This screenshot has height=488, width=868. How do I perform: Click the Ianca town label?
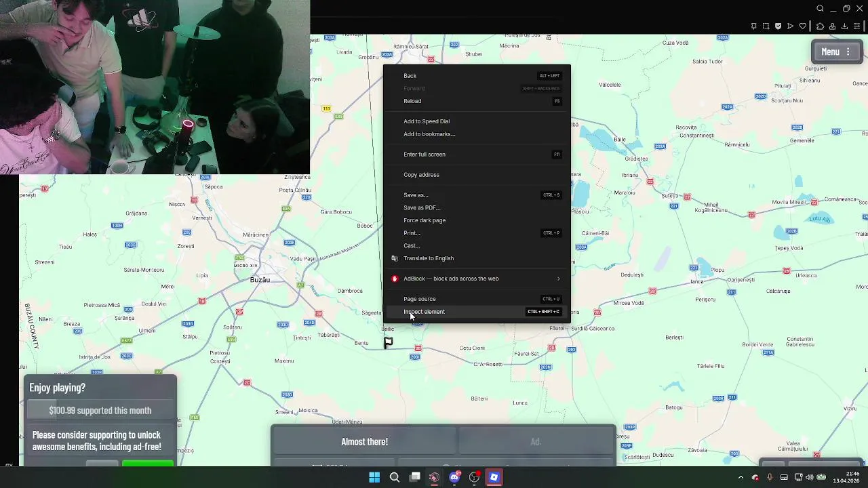point(697,282)
